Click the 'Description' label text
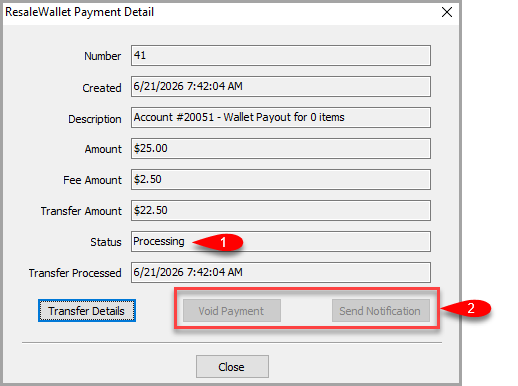 tap(95, 119)
